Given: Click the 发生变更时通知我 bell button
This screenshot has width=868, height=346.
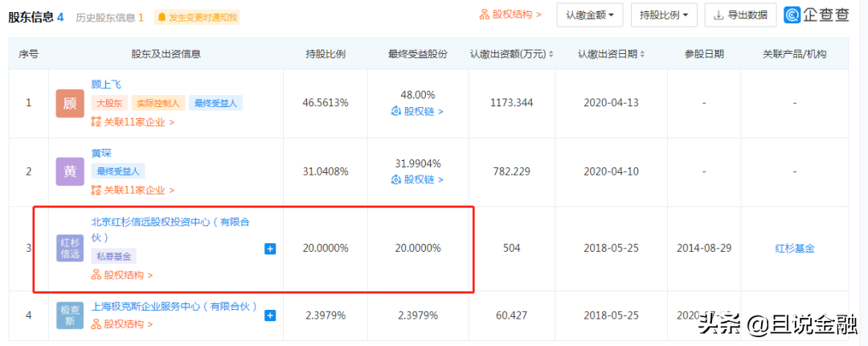Looking at the screenshot, I should [x=197, y=18].
